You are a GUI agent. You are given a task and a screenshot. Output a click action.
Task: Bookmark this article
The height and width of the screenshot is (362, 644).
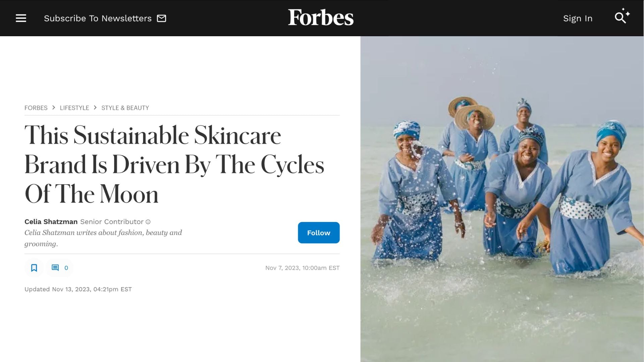(x=34, y=268)
